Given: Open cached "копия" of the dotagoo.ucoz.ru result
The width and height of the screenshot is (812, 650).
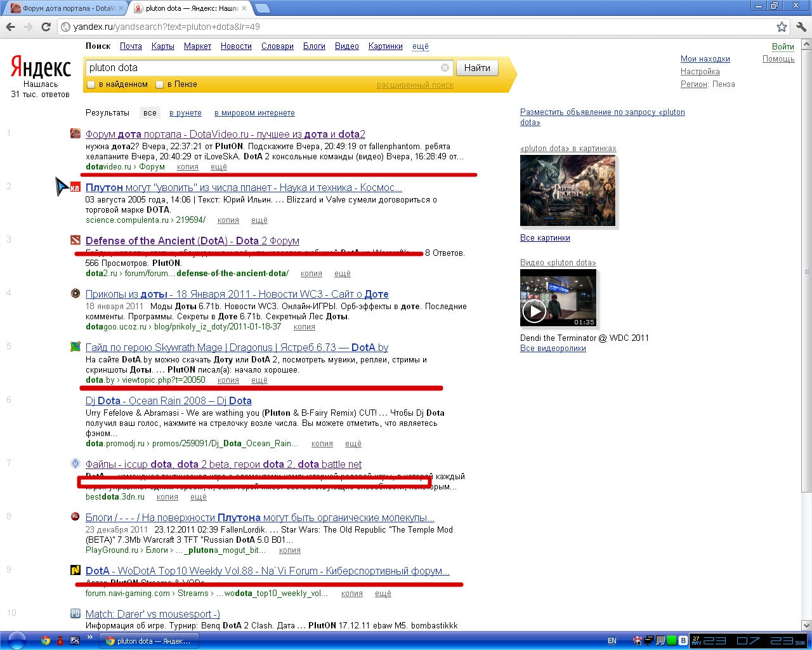Looking at the screenshot, I should click(304, 327).
